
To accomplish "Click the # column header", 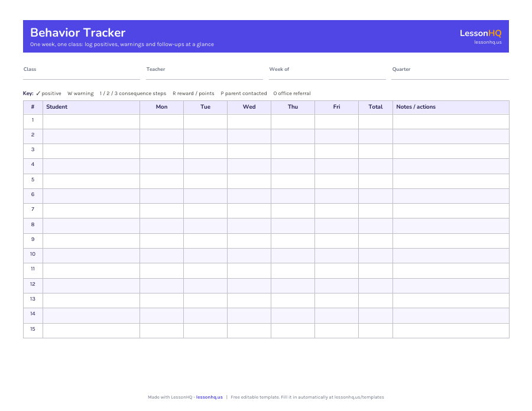I will pos(33,107).
